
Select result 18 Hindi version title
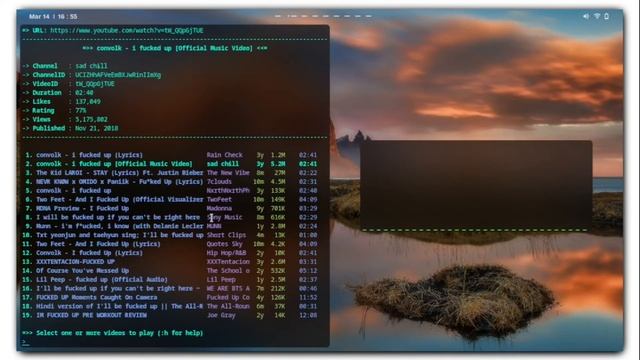[x=120, y=307]
